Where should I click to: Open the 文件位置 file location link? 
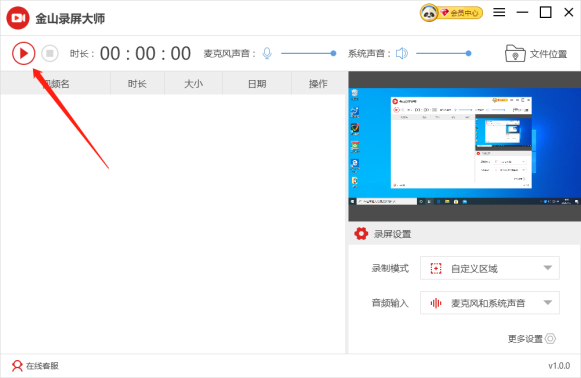(548, 54)
